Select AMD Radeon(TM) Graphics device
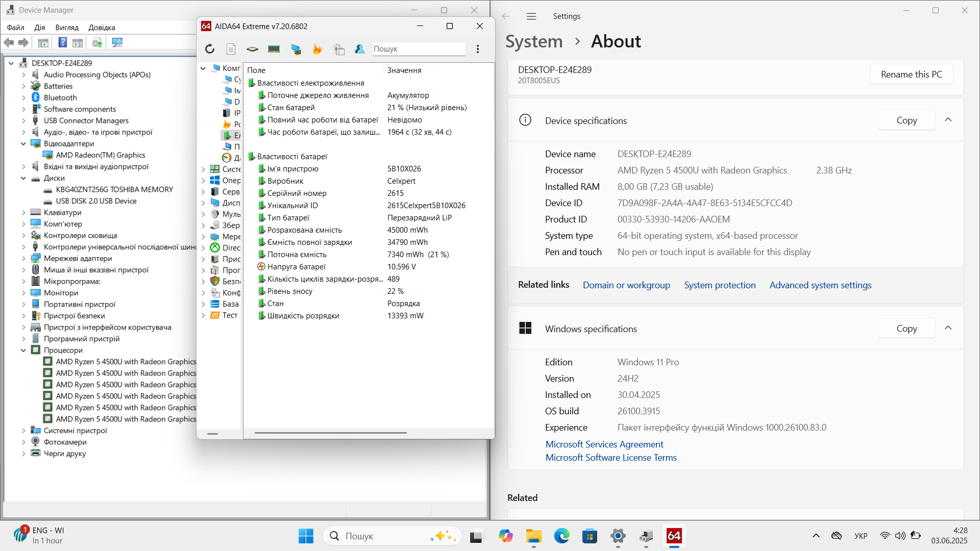 click(101, 155)
